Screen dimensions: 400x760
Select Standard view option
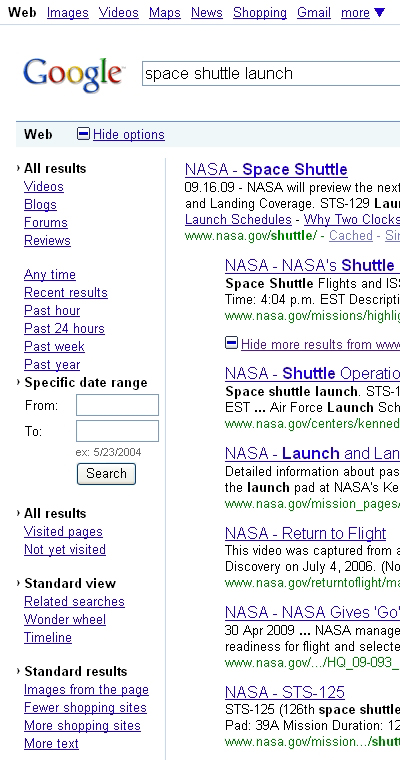click(70, 583)
